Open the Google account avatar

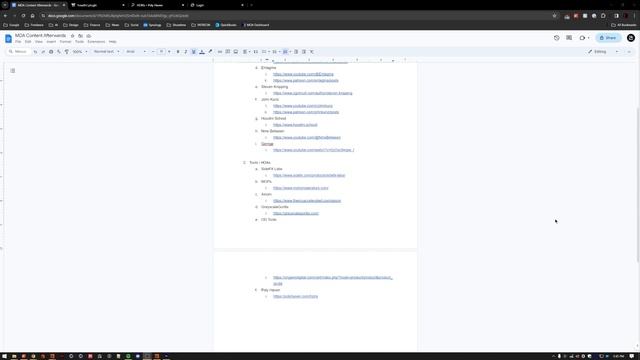pos(631,38)
